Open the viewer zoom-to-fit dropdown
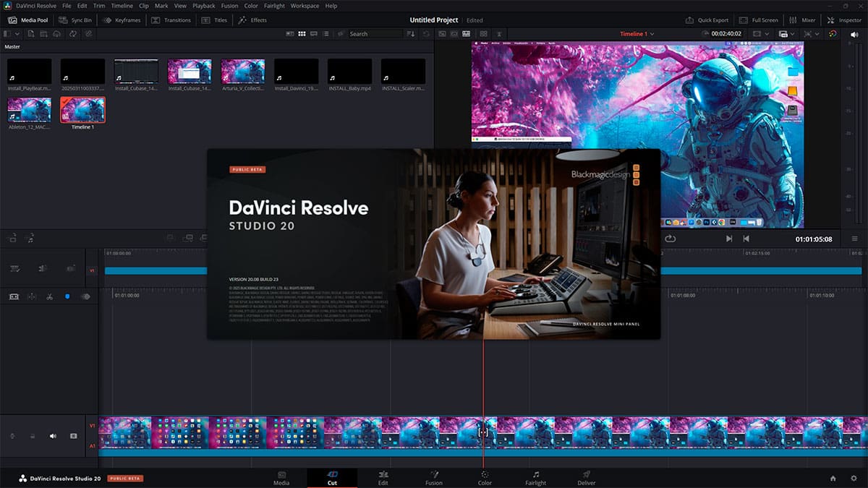The height and width of the screenshot is (488, 868). pos(812,34)
